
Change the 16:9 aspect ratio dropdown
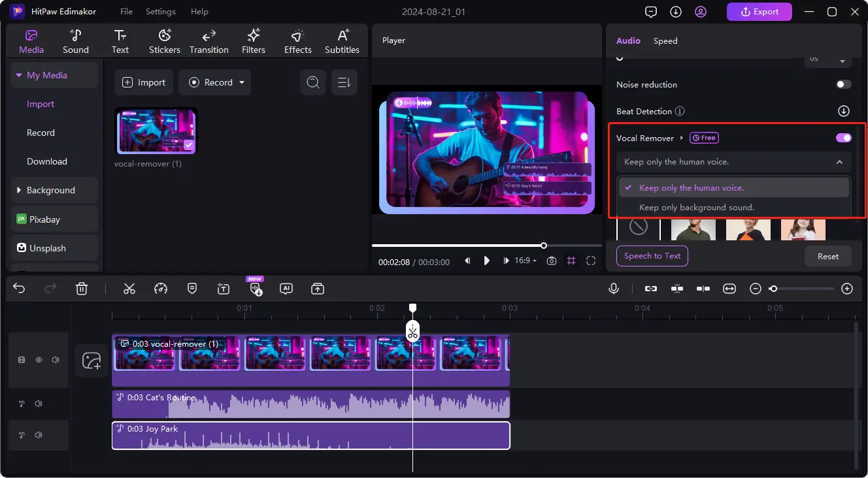pos(525,261)
